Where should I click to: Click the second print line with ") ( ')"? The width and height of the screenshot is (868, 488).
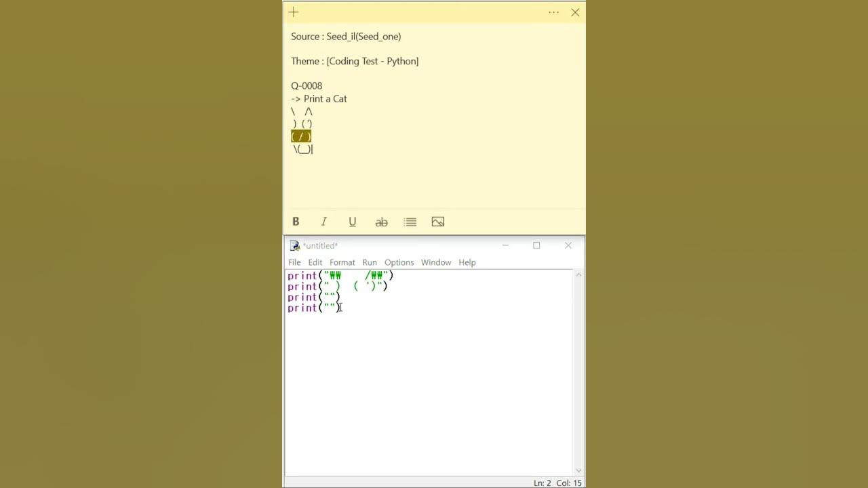pyautogui.click(x=338, y=286)
